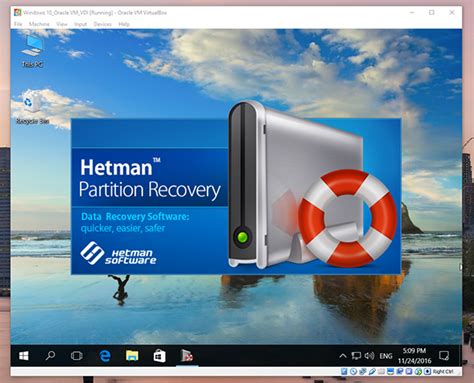Click the ENG language indicator
Image resolution: width=474 pixels, height=383 pixels.
pyautogui.click(x=386, y=356)
